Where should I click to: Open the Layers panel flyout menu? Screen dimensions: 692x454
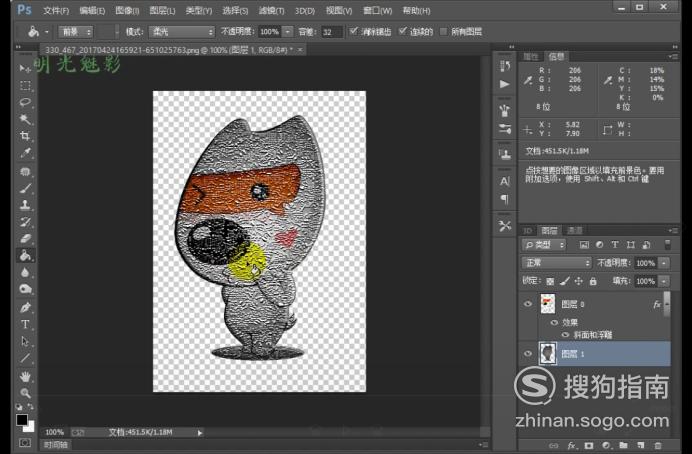[673, 230]
